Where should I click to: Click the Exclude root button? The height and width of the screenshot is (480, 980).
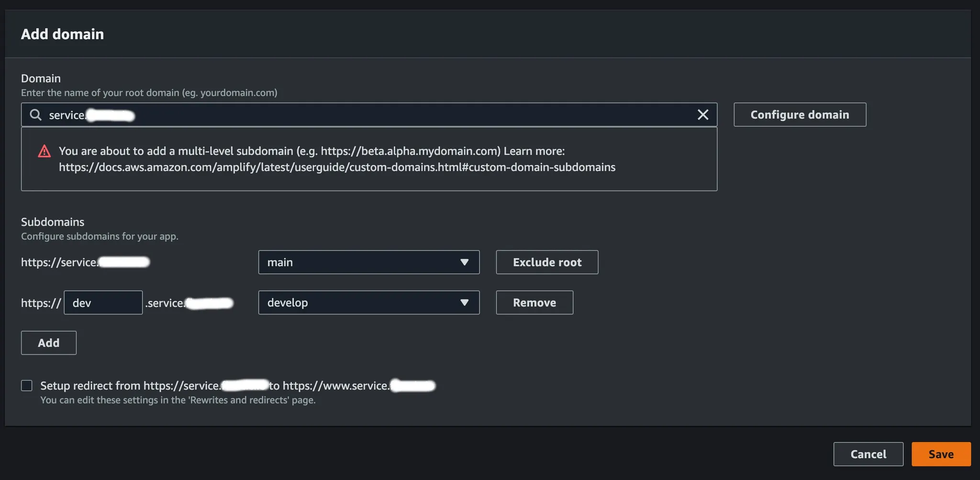(547, 262)
